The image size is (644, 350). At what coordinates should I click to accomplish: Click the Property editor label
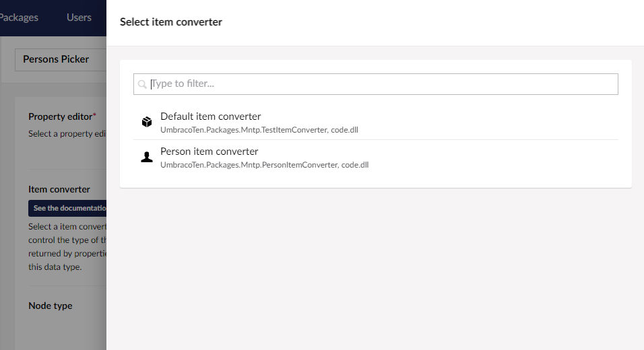pyautogui.click(x=61, y=116)
